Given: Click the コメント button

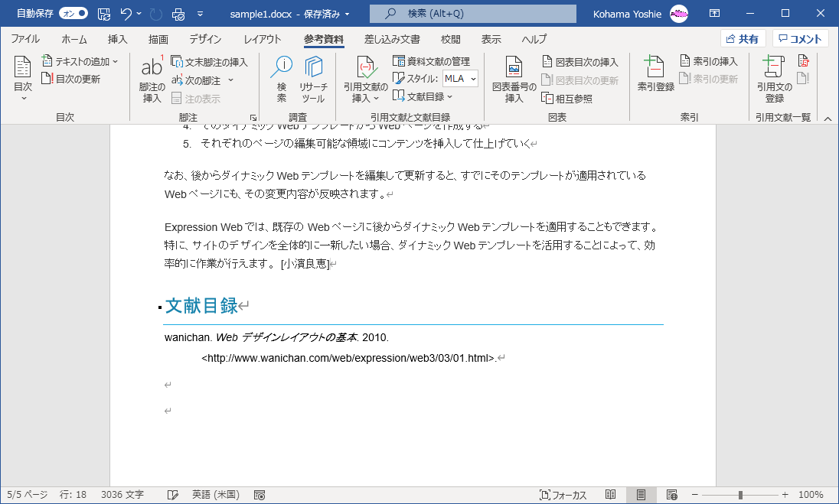Looking at the screenshot, I should click(800, 39).
